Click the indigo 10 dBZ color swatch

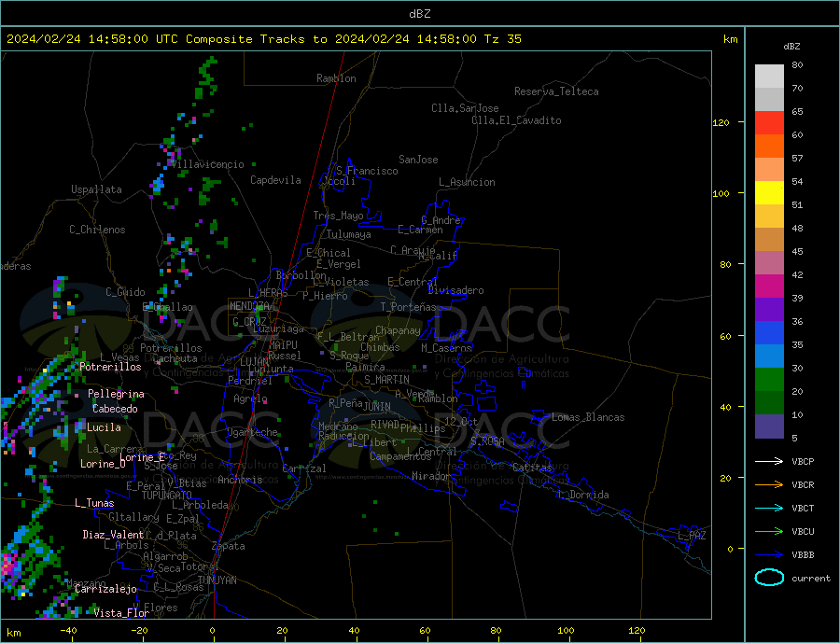(x=769, y=426)
